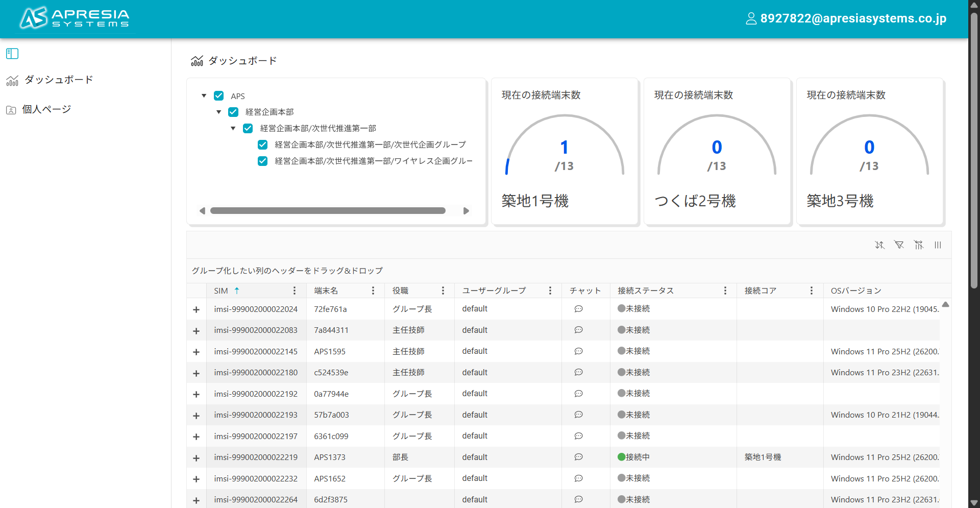The width and height of the screenshot is (980, 508).
Task: Click the clear sorting icon in grid toolbar
Action: pos(879,245)
